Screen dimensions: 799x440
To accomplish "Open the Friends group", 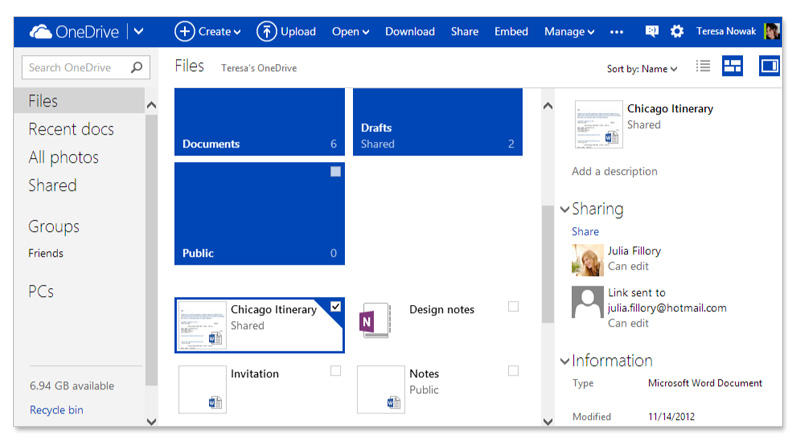I will point(46,253).
